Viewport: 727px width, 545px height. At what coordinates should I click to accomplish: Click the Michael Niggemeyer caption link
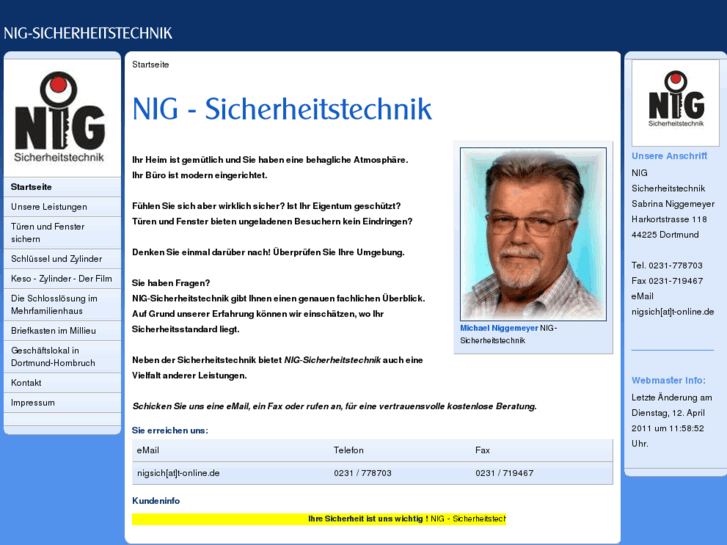coord(499,328)
